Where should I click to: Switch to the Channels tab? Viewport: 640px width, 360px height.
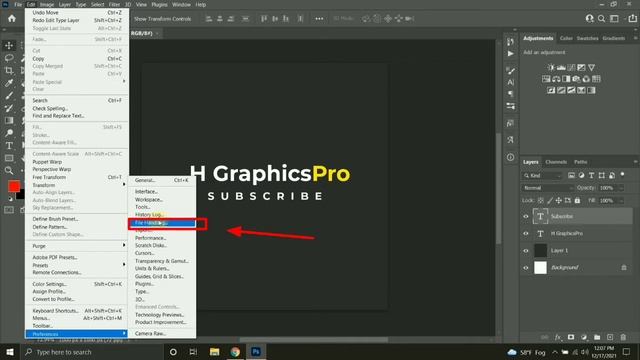tap(556, 162)
